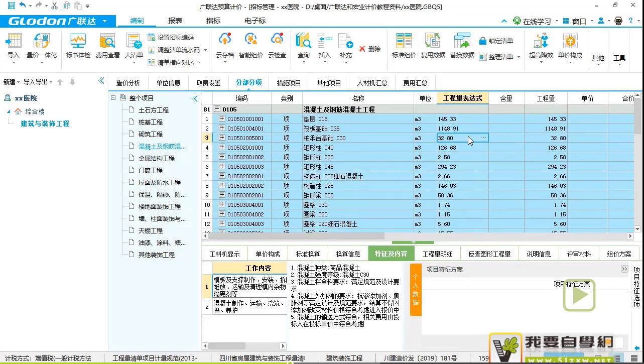Expand row 010501001001 垫层 C15
Screen dimensions: 644x364
click(x=222, y=119)
